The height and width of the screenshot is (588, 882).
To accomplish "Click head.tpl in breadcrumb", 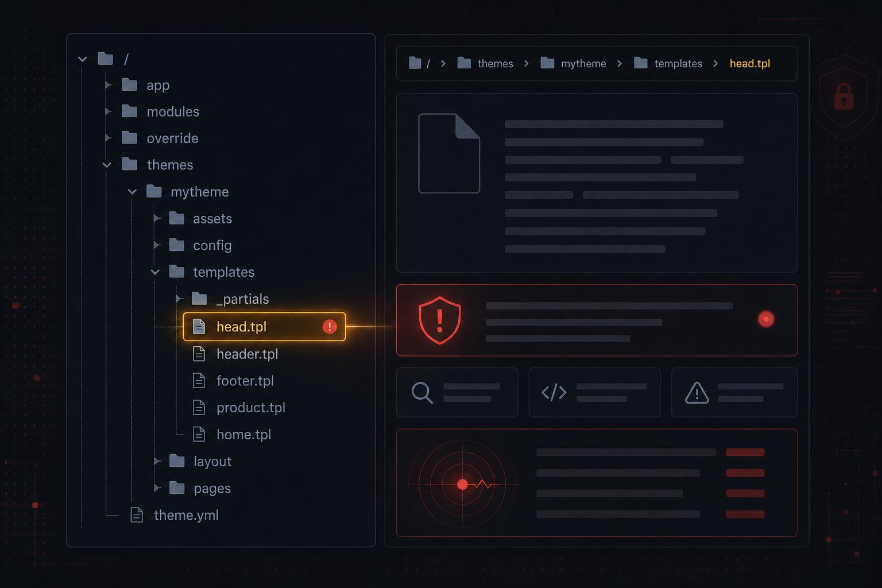I will pos(750,63).
